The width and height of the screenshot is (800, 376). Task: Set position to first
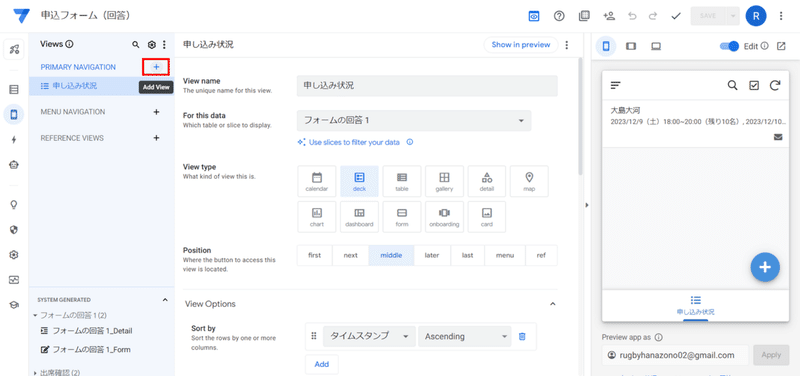tap(315, 255)
